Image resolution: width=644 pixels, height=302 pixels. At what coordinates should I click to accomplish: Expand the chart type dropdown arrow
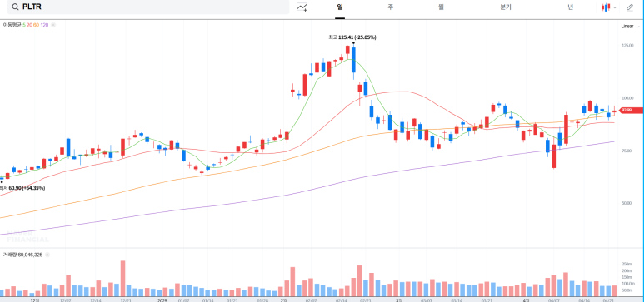point(615,7)
